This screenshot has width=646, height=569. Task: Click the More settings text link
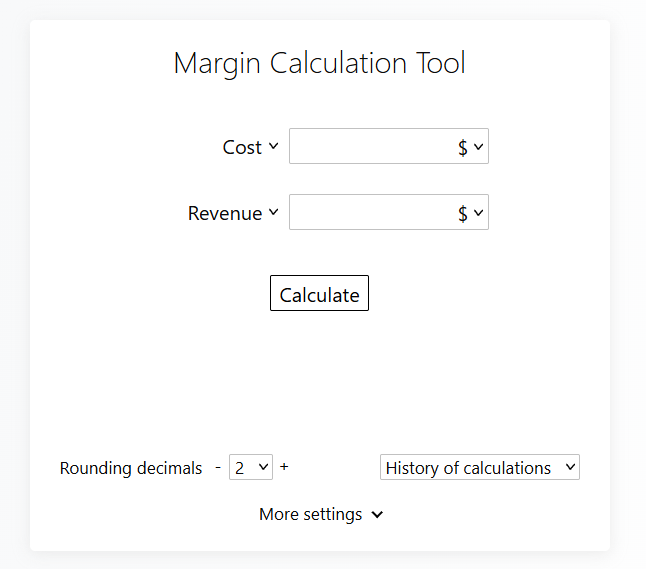coord(310,514)
